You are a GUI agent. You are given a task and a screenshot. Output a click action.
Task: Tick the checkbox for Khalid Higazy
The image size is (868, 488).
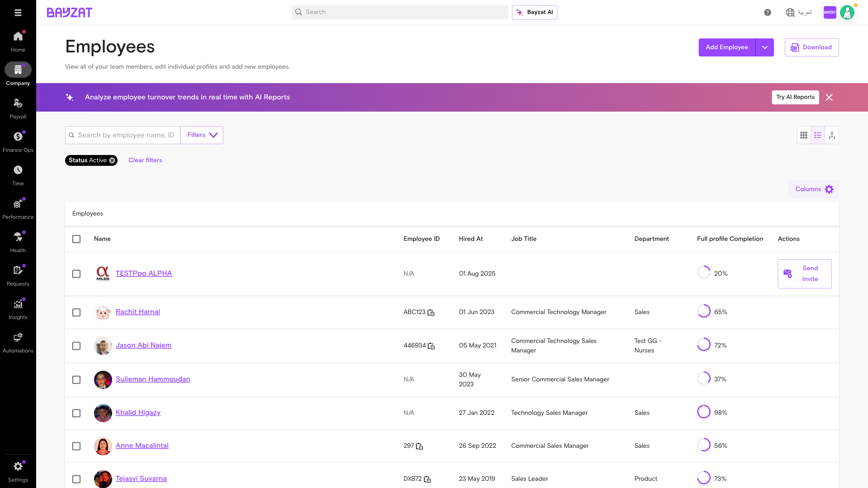pyautogui.click(x=76, y=413)
